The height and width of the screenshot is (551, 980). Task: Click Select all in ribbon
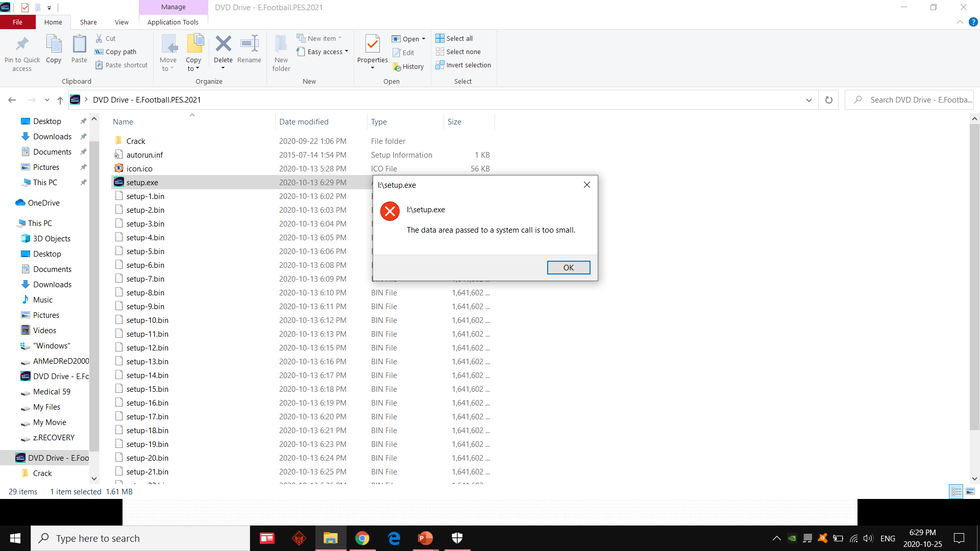[x=454, y=38]
